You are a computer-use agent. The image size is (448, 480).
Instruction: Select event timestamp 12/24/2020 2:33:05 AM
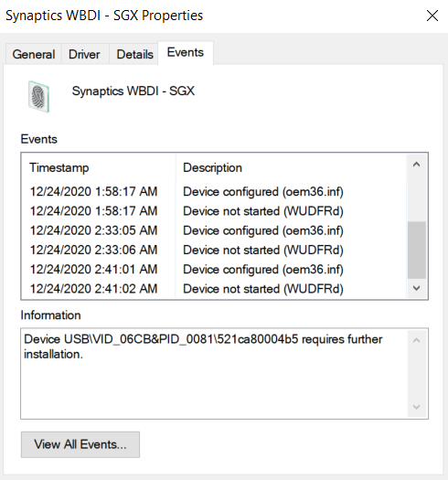[x=93, y=230]
